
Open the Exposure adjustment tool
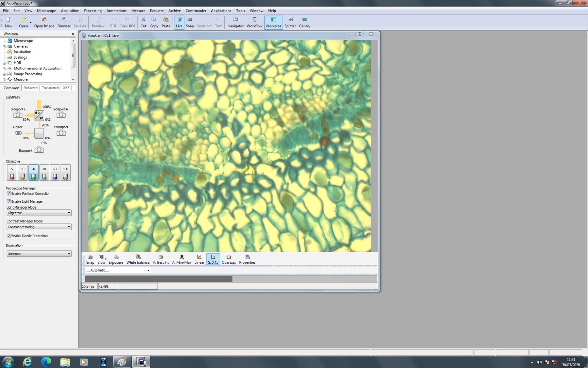point(116,259)
